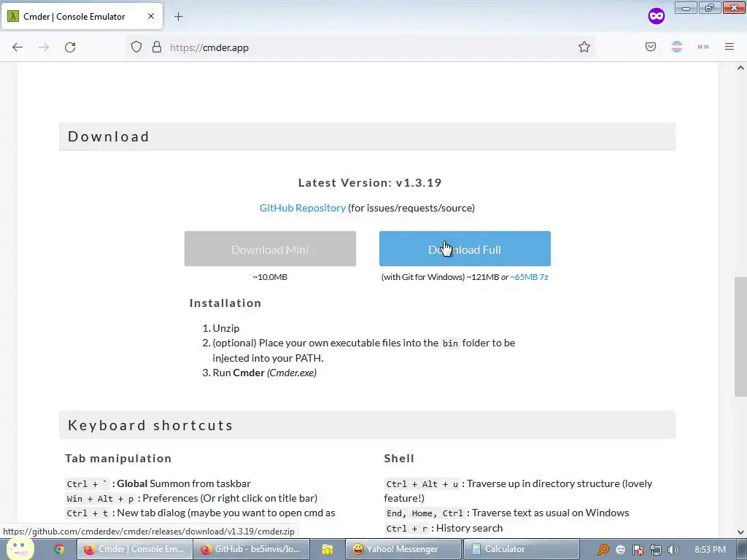Click the '1. Unzip' installation step

221,328
